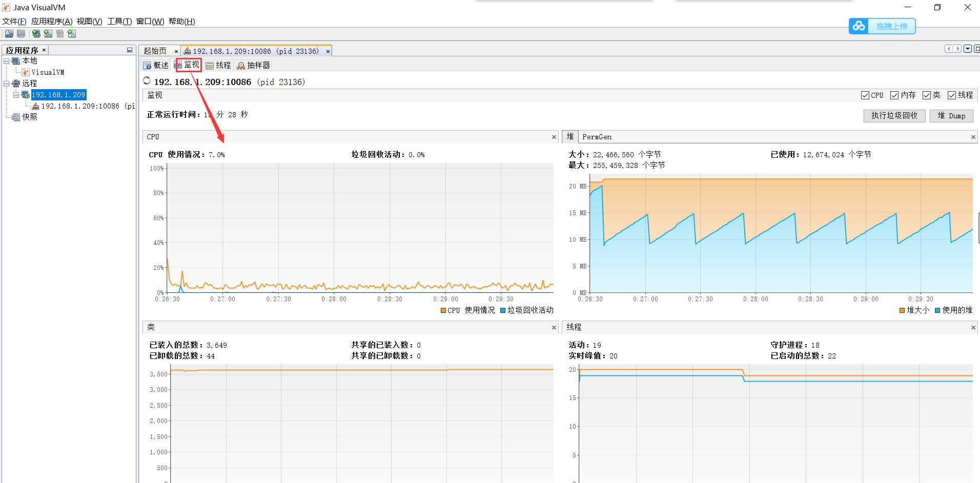The width and height of the screenshot is (980, 483).
Task: Click the 远程 network icon in tree
Action: coord(16,83)
